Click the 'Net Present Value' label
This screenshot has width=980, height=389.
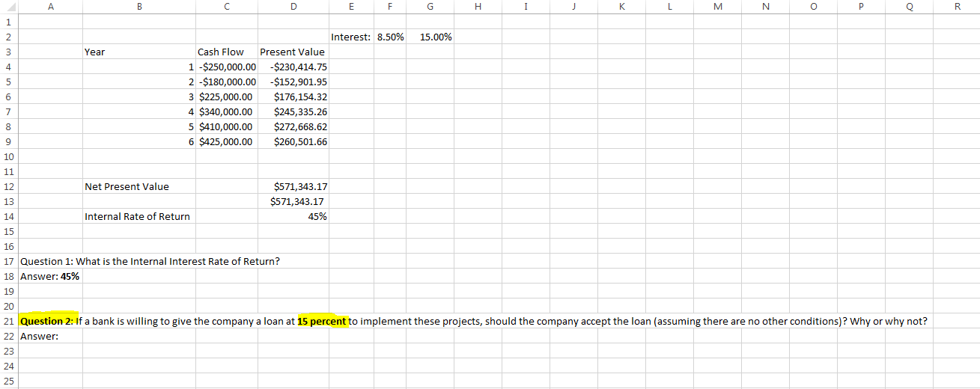pyautogui.click(x=127, y=186)
